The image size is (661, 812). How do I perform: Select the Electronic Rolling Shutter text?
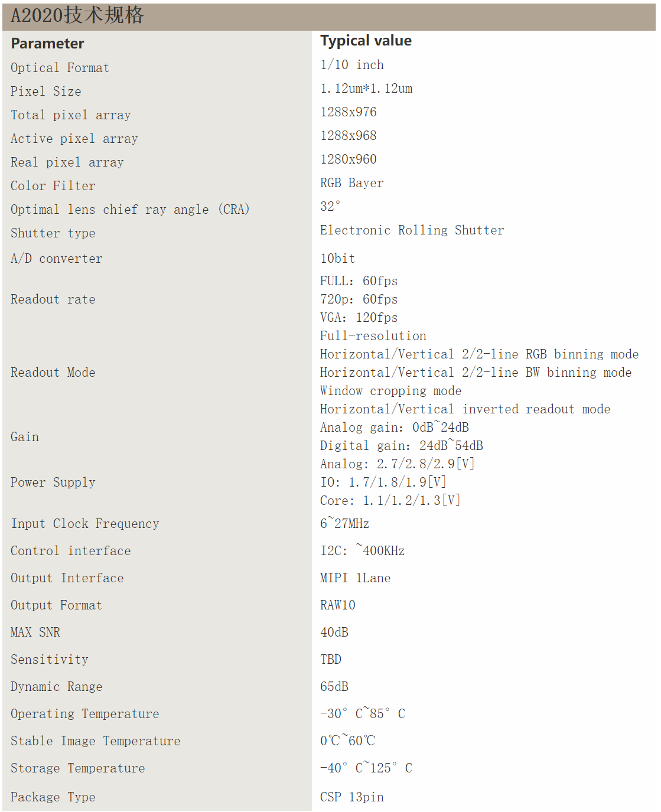coord(412,230)
